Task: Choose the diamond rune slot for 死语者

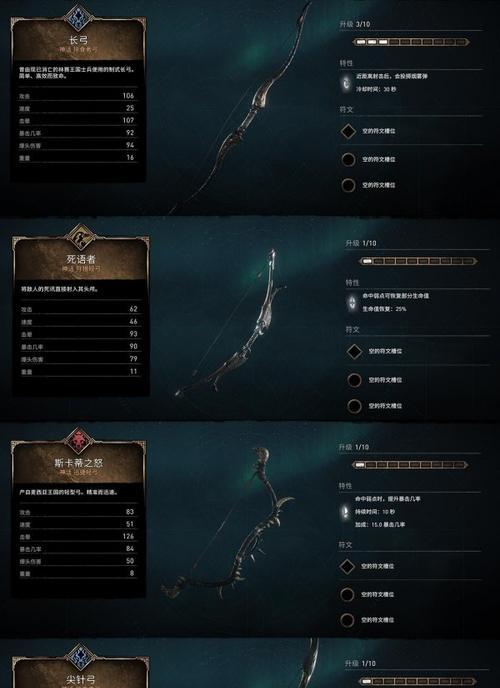Action: pos(354,351)
